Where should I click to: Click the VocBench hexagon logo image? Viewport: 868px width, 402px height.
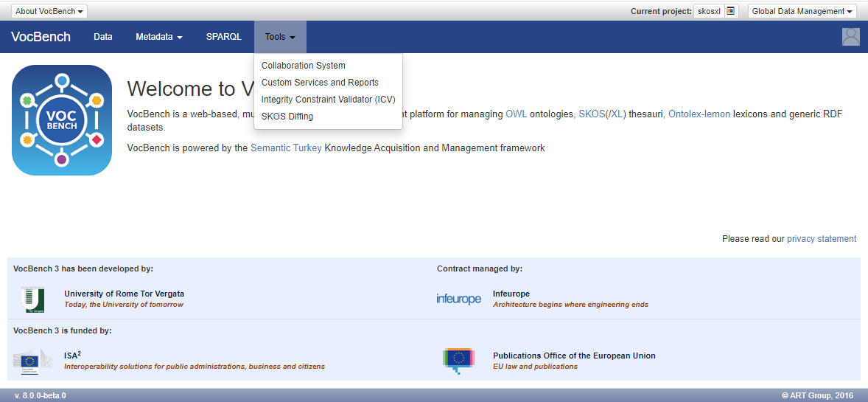(x=61, y=120)
